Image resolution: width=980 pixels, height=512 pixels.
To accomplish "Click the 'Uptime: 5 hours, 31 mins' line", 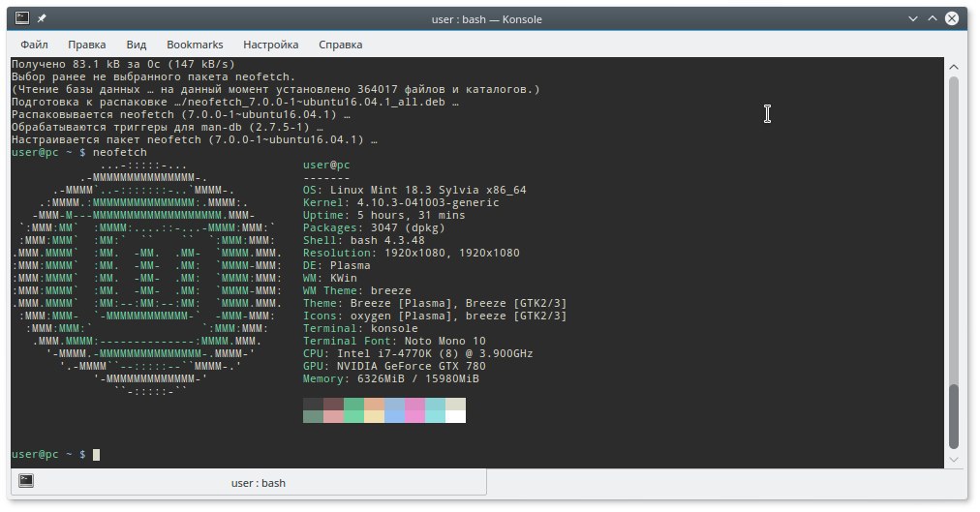I will tap(384, 215).
